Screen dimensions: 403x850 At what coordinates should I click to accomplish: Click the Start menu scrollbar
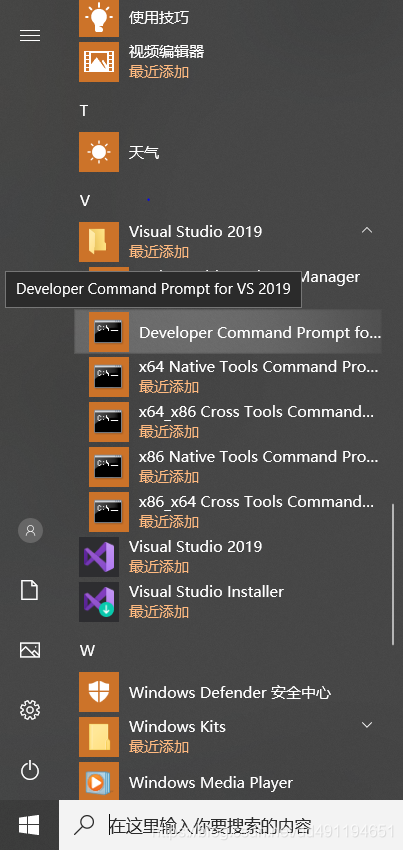pos(393,575)
